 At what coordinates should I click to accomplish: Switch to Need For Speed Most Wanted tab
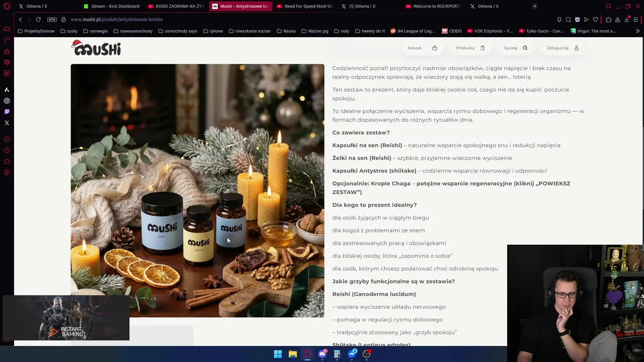[x=305, y=6]
